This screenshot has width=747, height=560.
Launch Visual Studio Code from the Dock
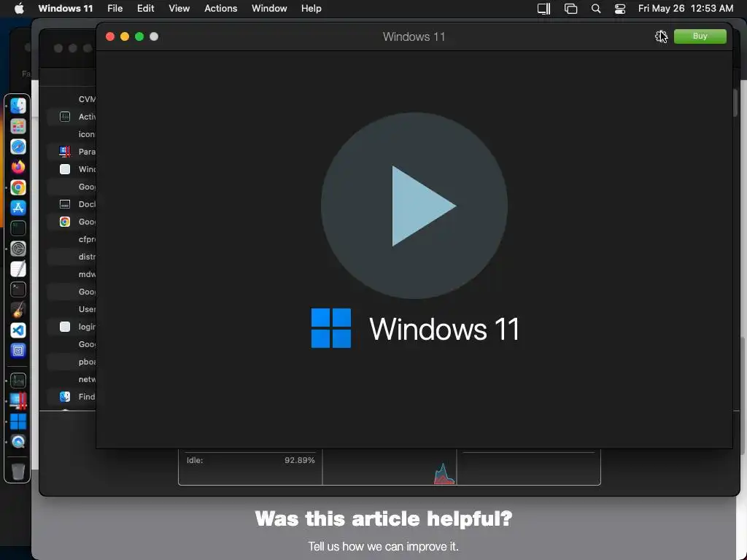click(x=18, y=330)
